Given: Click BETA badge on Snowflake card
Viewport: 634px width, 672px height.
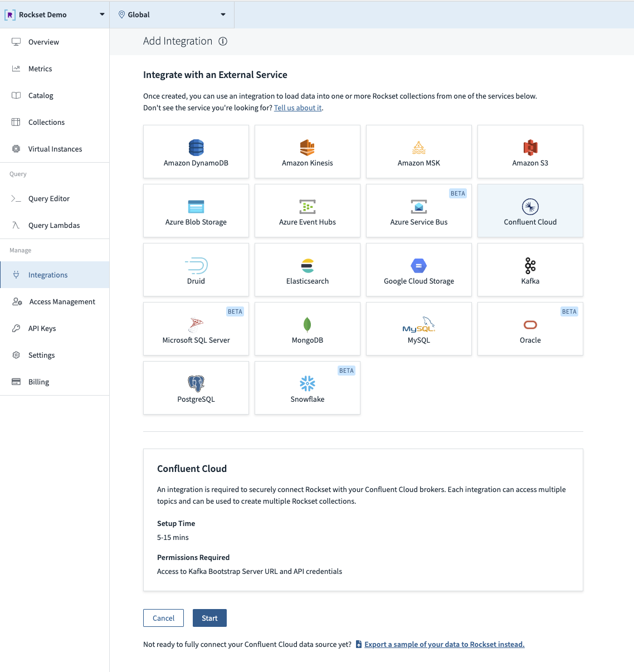Looking at the screenshot, I should (347, 371).
